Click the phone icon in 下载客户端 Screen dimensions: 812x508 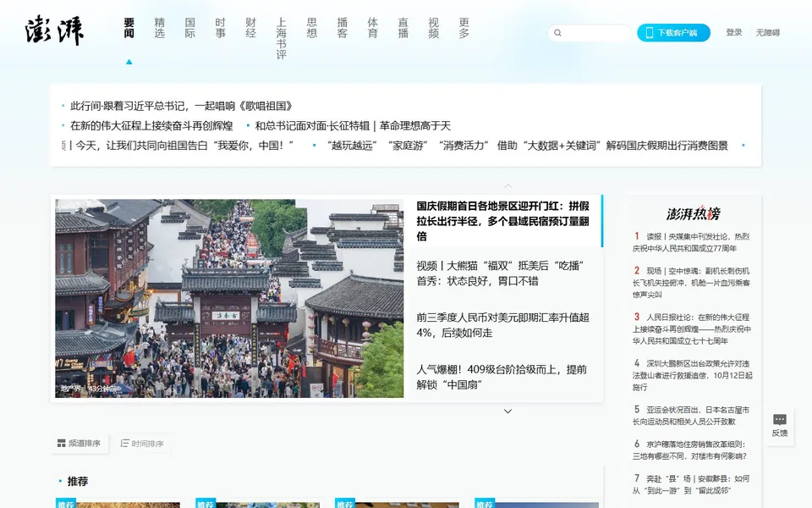pos(649,33)
